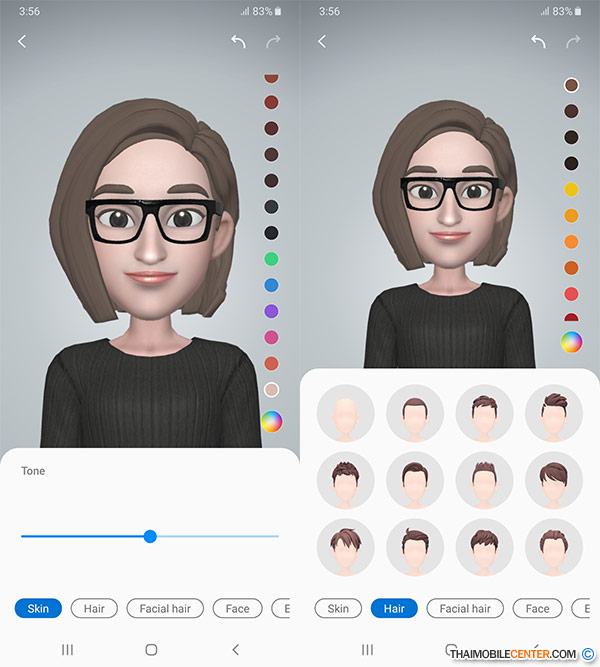
Task: Select the Skin tab on the right screen
Action: tap(338, 608)
